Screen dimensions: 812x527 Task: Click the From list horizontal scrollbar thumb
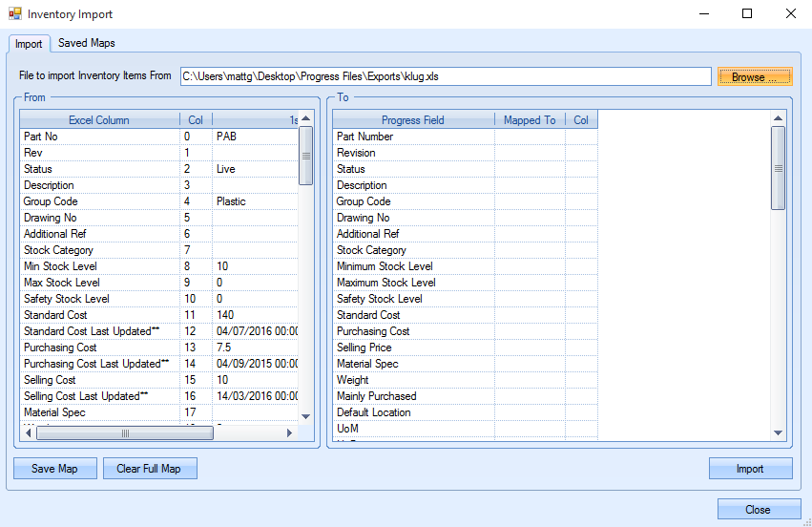click(124, 432)
